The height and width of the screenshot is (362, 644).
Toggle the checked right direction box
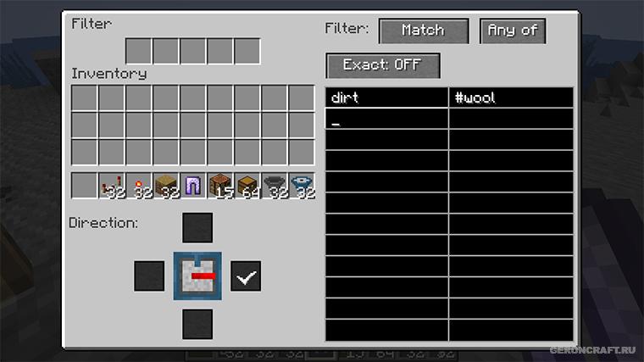click(x=246, y=276)
